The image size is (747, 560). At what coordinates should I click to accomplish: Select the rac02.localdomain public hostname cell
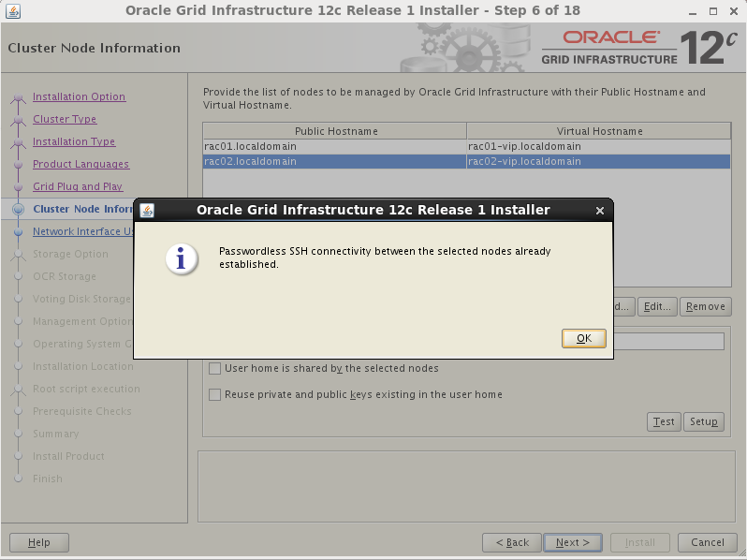pyautogui.click(x=335, y=162)
